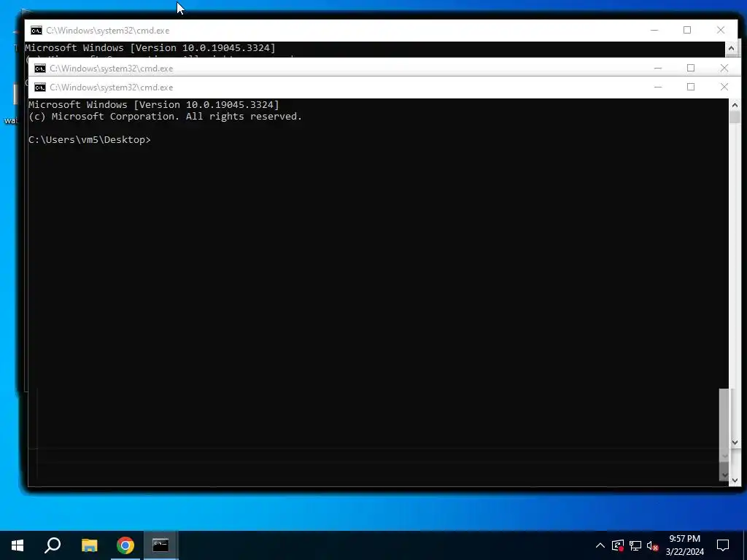Viewport: 747px width, 560px height.
Task: Click front window's Version 10.0.19045.3324 line
Action: click(x=154, y=105)
